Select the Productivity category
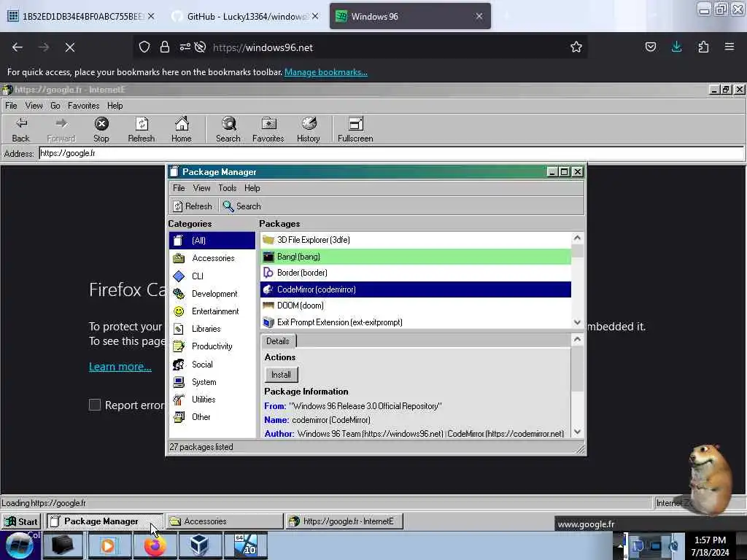Viewport: 747px width, 560px height. (x=212, y=346)
